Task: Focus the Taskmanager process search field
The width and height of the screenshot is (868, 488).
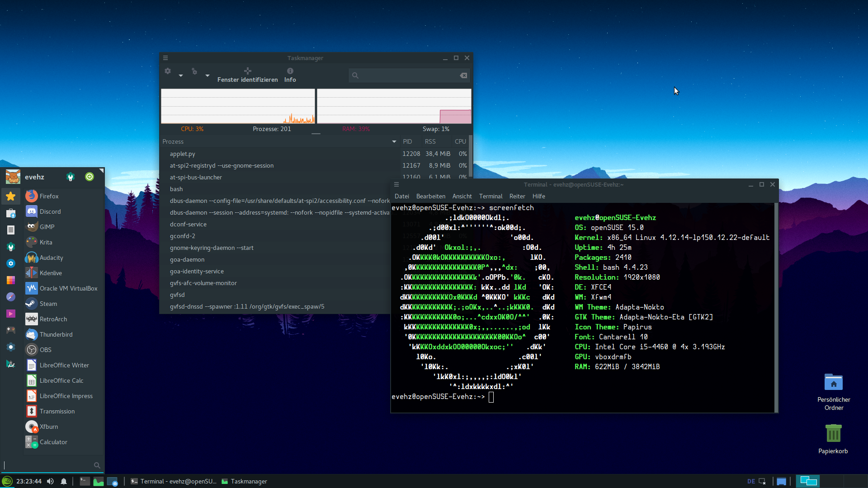Action: coord(409,75)
